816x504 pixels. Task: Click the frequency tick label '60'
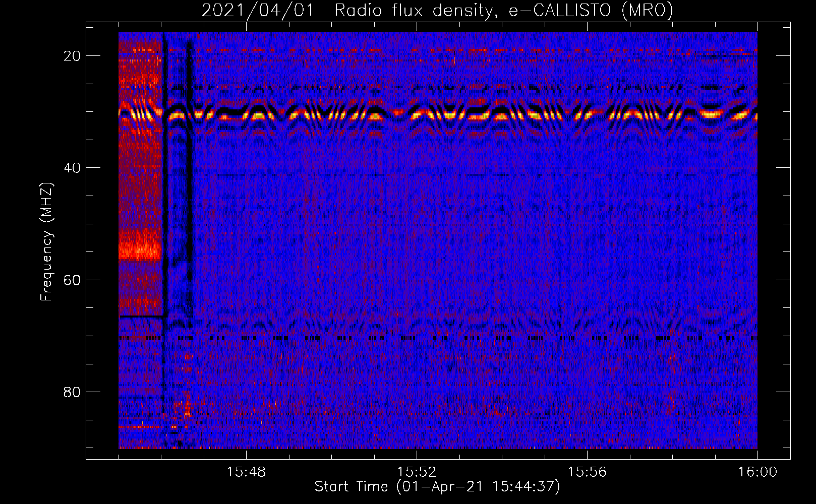(72, 280)
